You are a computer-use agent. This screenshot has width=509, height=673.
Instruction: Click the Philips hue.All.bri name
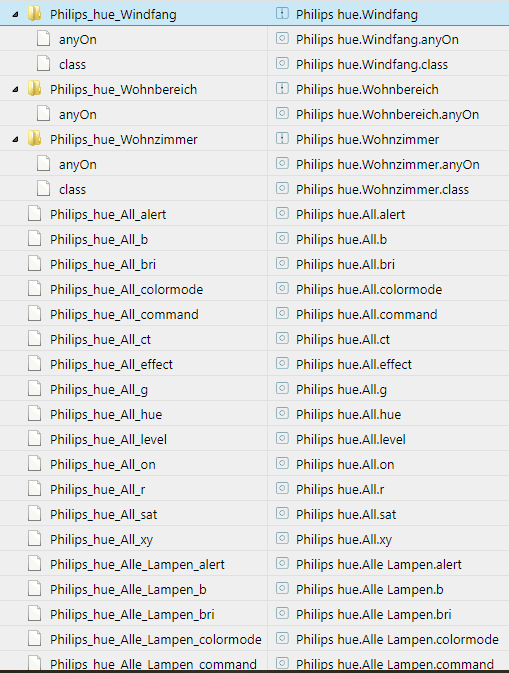coord(345,265)
